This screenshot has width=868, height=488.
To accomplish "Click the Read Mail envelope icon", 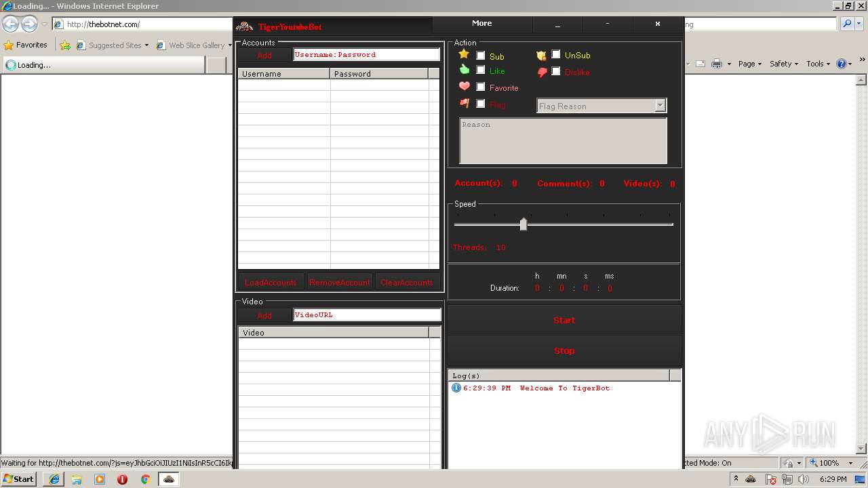I will (701, 64).
